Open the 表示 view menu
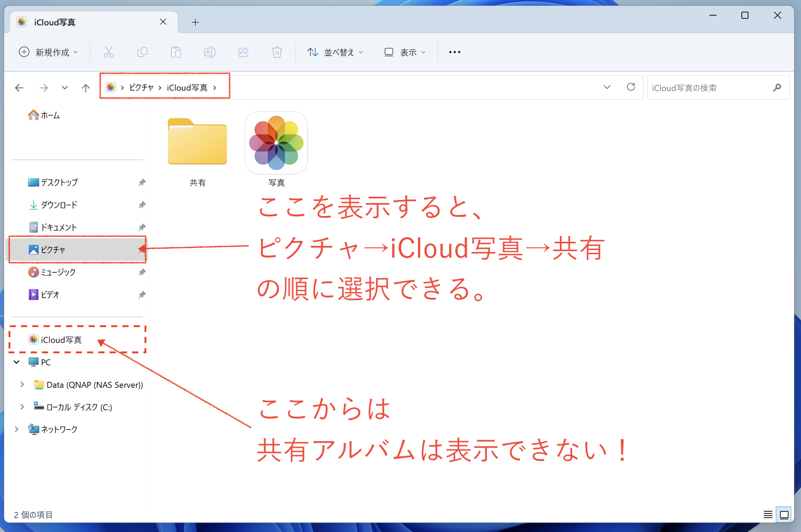The image size is (801, 532). [405, 52]
